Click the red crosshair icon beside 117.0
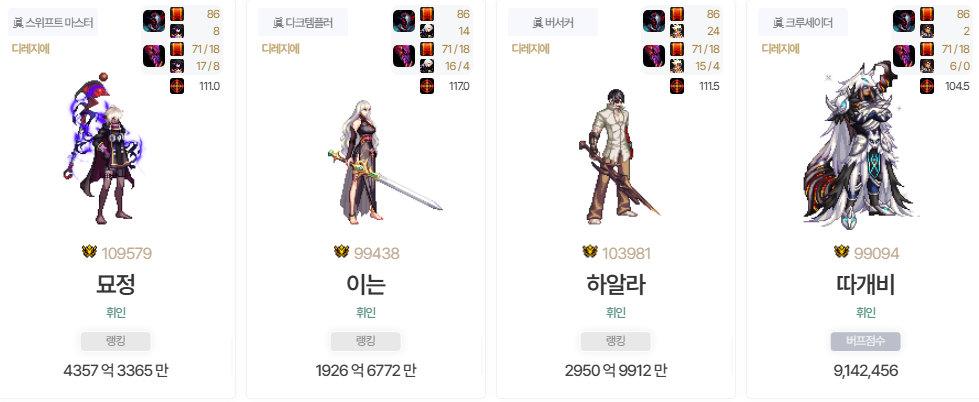The width and height of the screenshot is (979, 402). [x=427, y=86]
